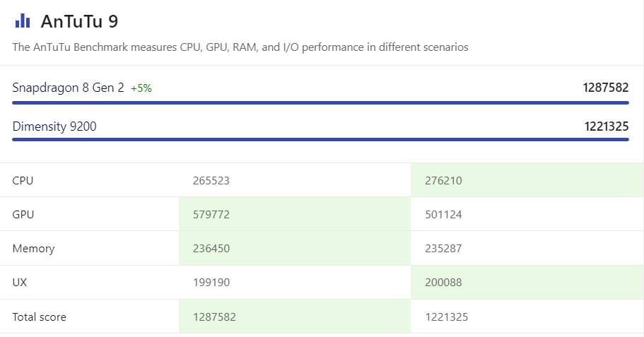644x337 pixels.
Task: Click the highlighted UX score 200088
Action: tap(443, 283)
